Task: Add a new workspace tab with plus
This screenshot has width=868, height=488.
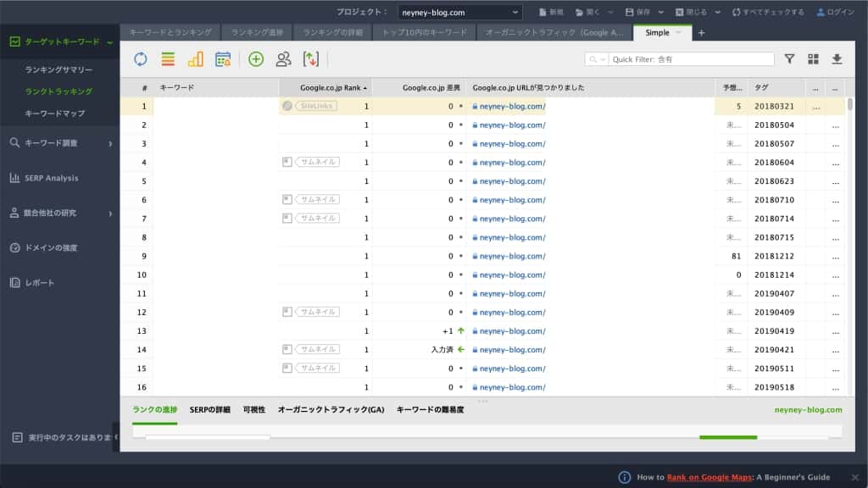Action: click(x=701, y=32)
